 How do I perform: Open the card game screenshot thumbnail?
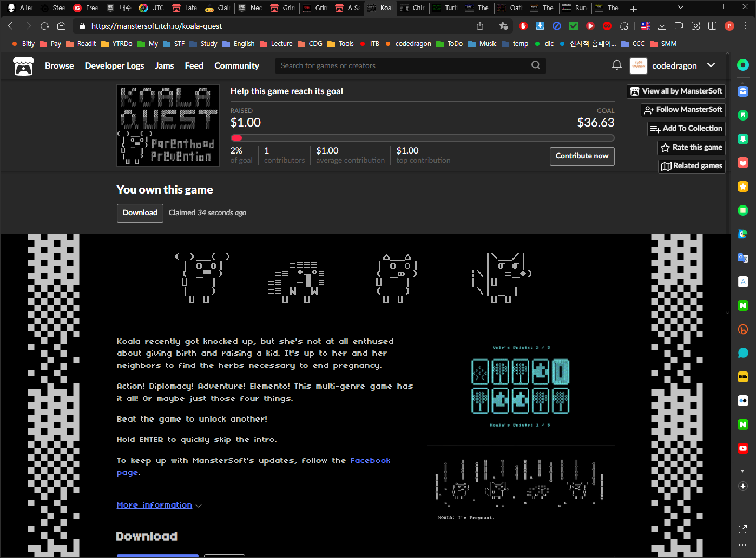(521, 387)
